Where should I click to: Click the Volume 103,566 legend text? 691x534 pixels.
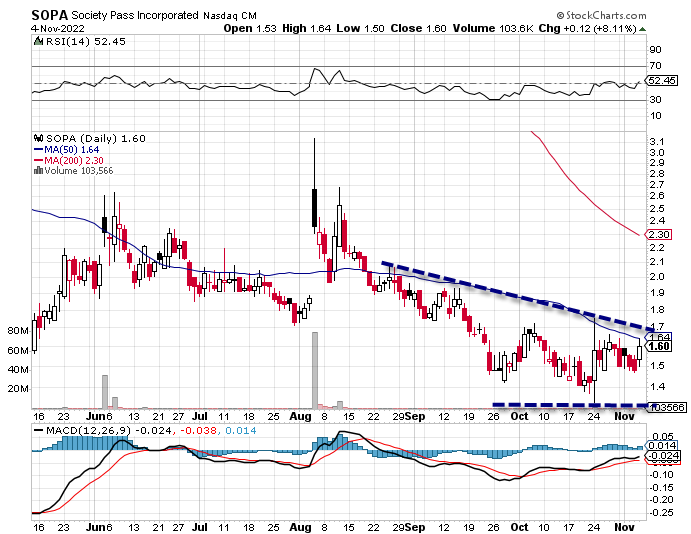(79, 171)
